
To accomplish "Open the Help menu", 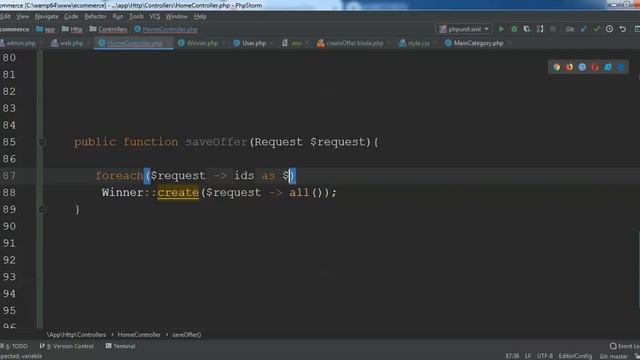I will tap(200, 16).
